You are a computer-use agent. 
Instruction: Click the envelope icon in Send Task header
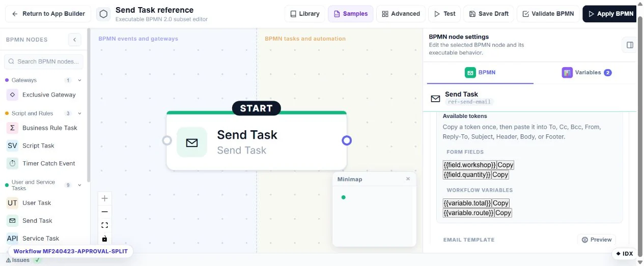[x=435, y=99]
